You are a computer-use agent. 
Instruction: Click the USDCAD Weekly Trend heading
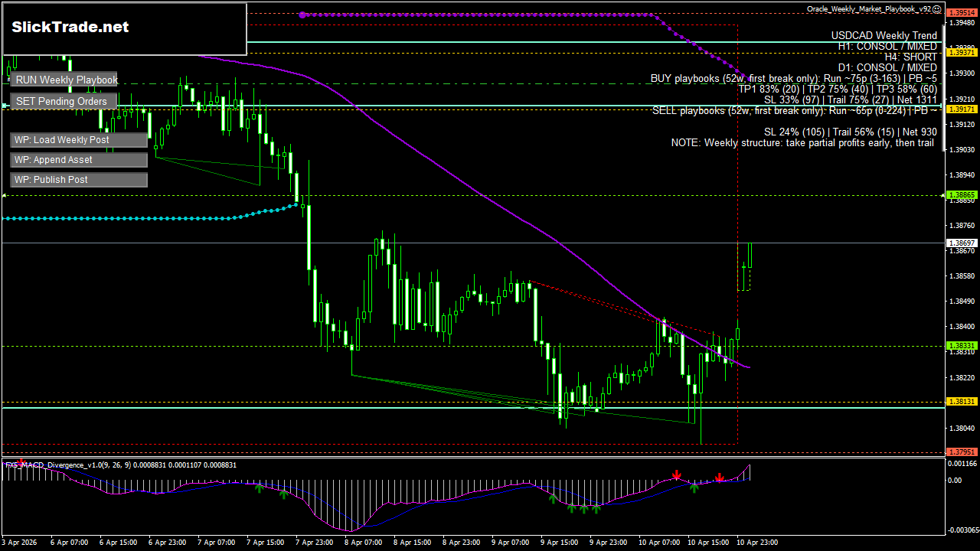click(x=884, y=35)
